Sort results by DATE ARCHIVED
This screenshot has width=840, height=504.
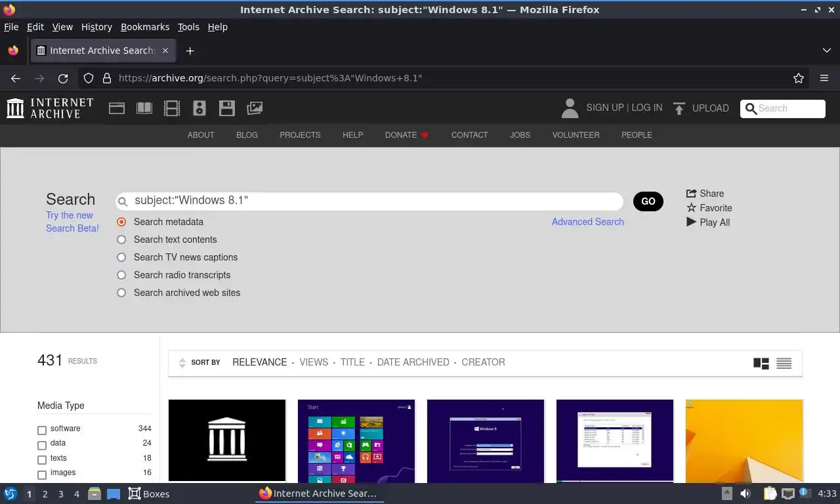coord(413,362)
